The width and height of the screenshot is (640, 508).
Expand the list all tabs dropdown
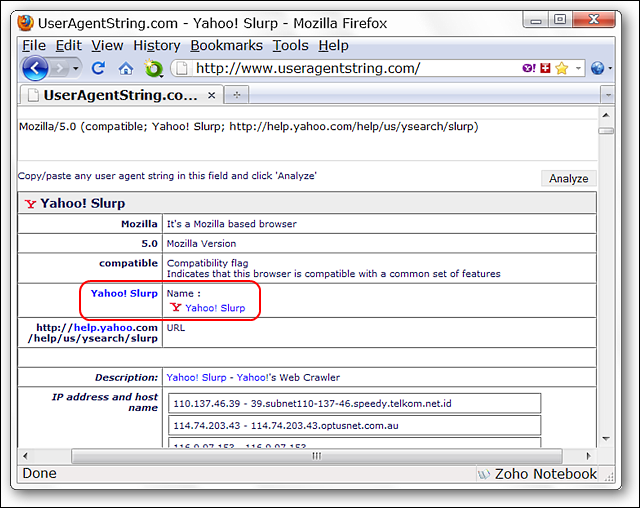[x=606, y=95]
